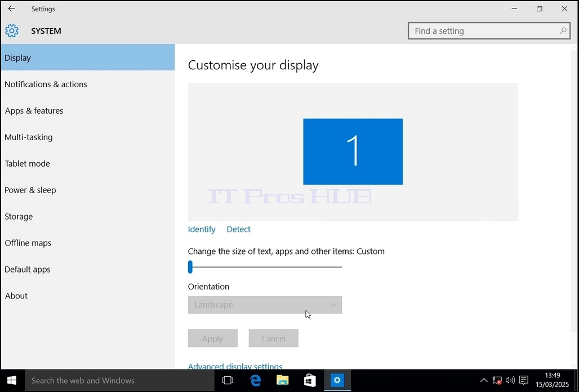The image size is (579, 392).
Task: Open Advanced display settings link
Action: point(235,366)
